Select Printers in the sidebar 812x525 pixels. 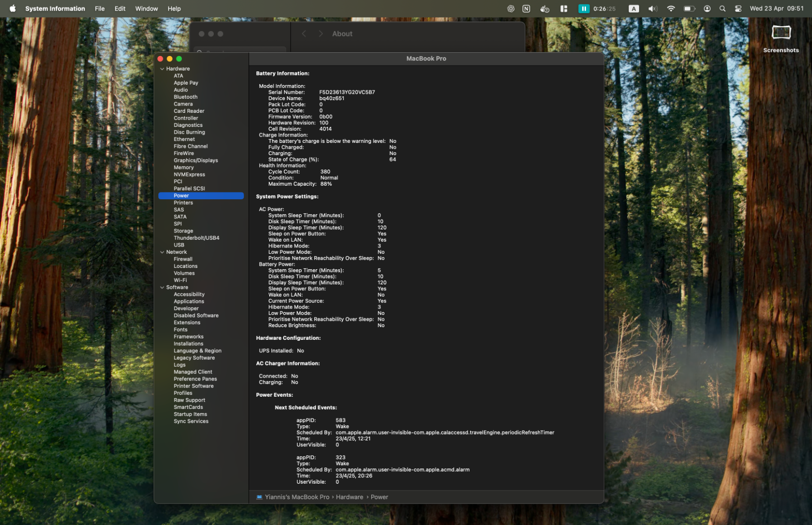click(x=183, y=203)
